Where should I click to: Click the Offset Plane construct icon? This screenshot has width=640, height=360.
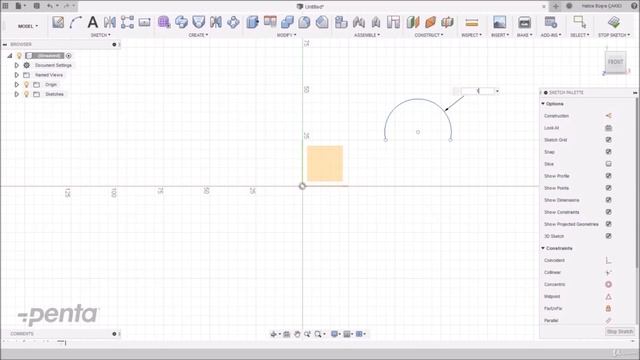click(413, 22)
